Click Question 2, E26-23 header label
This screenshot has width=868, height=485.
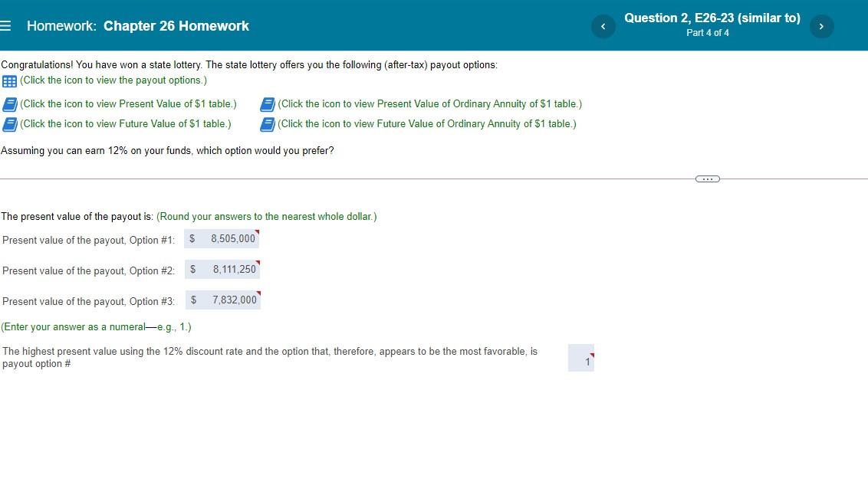[x=712, y=18]
